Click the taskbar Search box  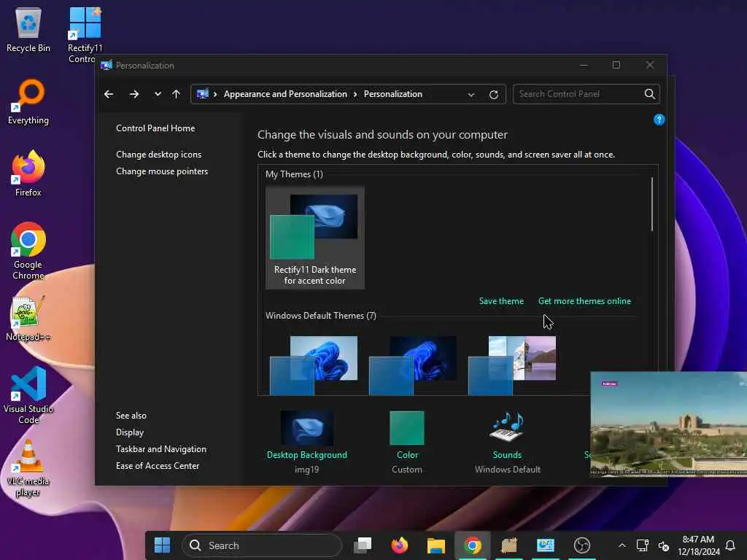coord(262,545)
